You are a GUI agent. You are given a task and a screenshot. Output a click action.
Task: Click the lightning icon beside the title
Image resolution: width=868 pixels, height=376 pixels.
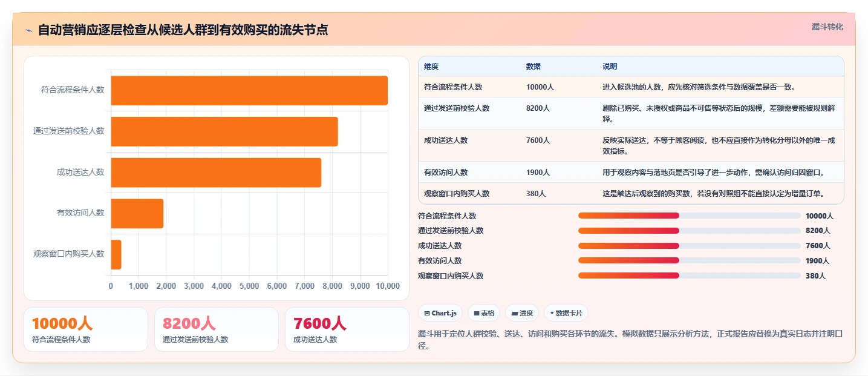pos(28,30)
